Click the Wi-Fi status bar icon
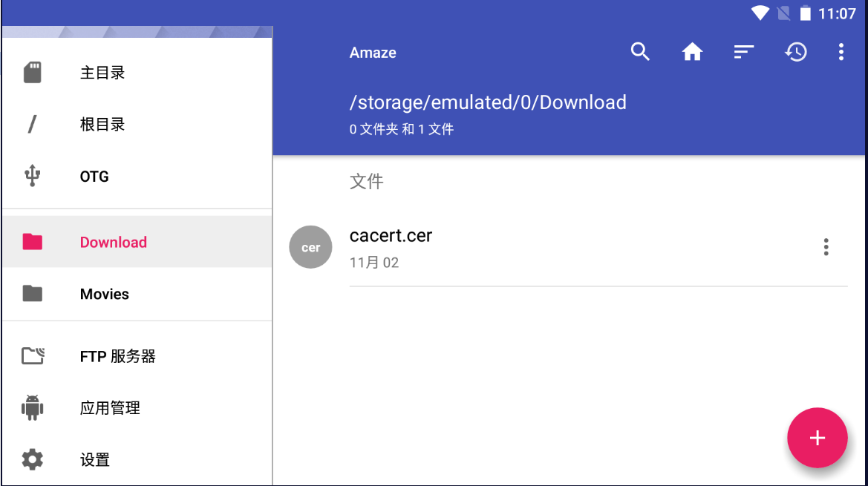868x486 pixels. click(x=760, y=13)
